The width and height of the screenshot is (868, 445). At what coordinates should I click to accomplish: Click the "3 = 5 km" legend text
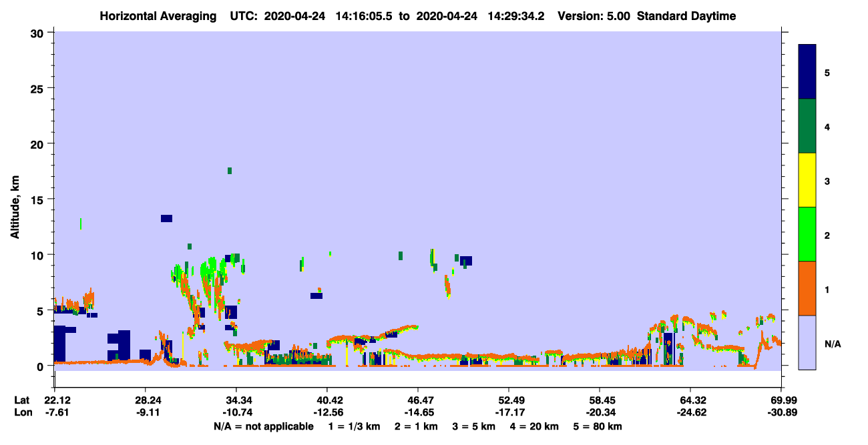(x=474, y=426)
